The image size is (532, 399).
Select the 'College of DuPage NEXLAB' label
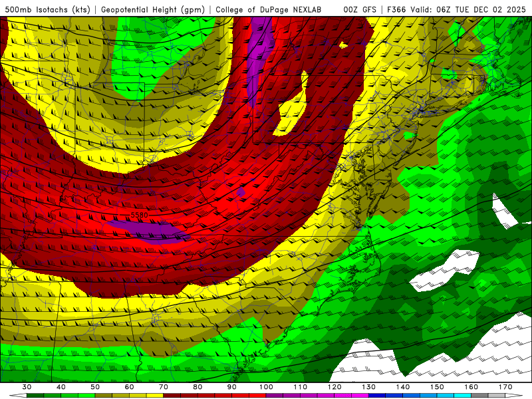tap(269, 10)
